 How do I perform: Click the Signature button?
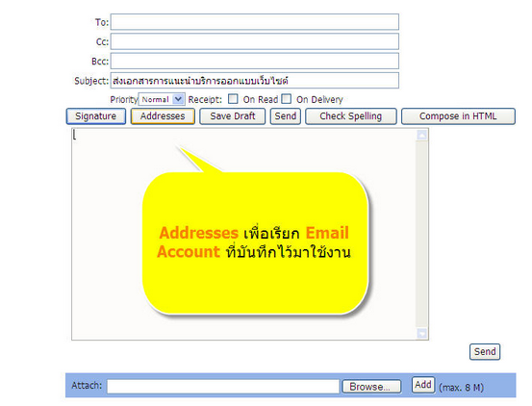tap(96, 116)
